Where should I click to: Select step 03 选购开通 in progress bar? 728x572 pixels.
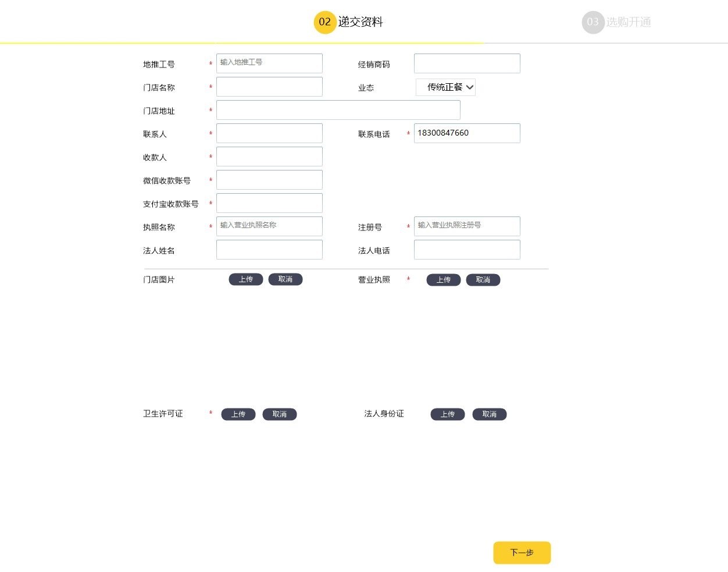(x=616, y=22)
